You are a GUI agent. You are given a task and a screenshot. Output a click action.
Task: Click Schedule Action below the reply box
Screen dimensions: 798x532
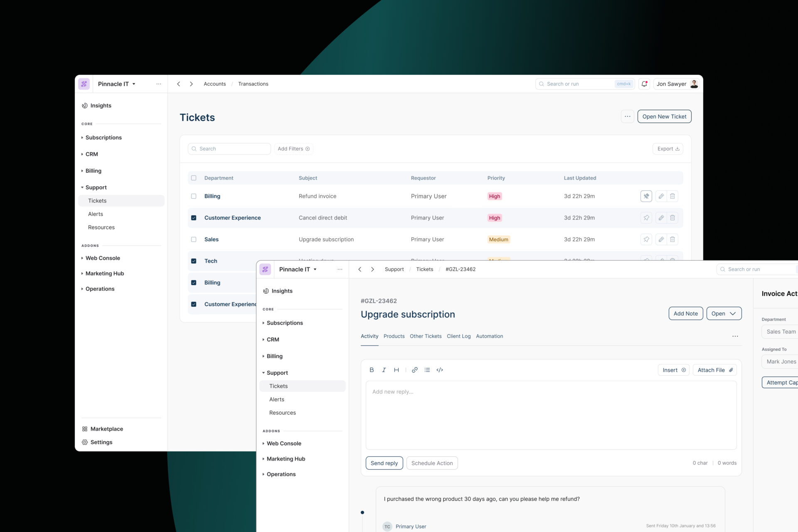(x=432, y=463)
